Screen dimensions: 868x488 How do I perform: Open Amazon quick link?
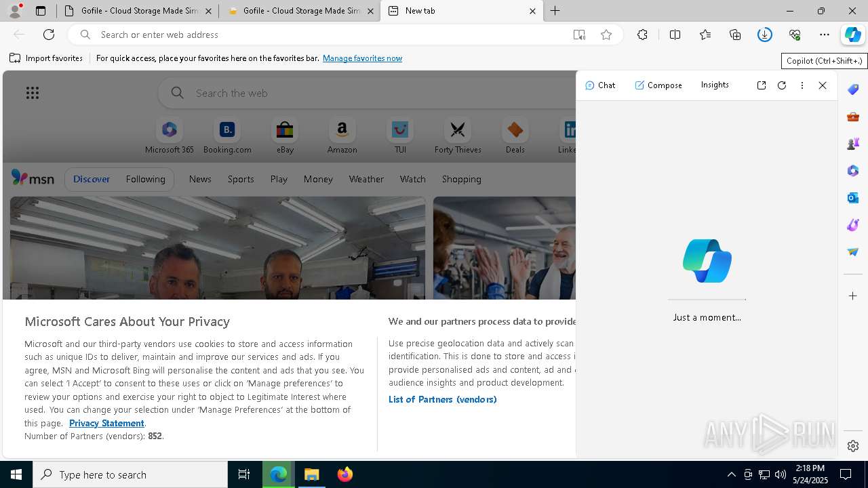[342, 136]
